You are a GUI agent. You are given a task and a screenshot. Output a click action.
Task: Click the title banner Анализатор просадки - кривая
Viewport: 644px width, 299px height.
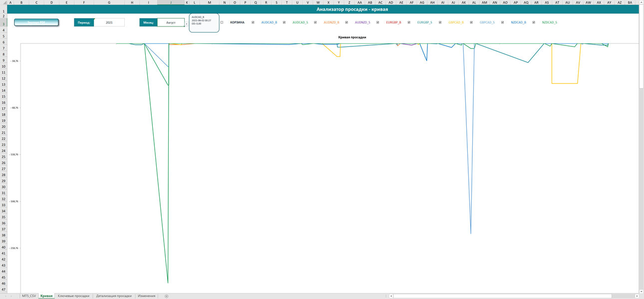[x=352, y=9]
